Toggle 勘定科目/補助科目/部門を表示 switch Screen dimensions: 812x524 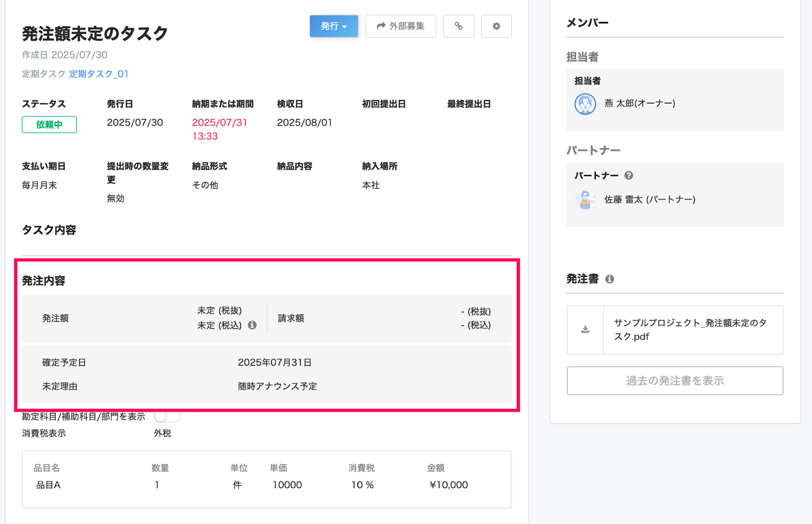pos(167,416)
